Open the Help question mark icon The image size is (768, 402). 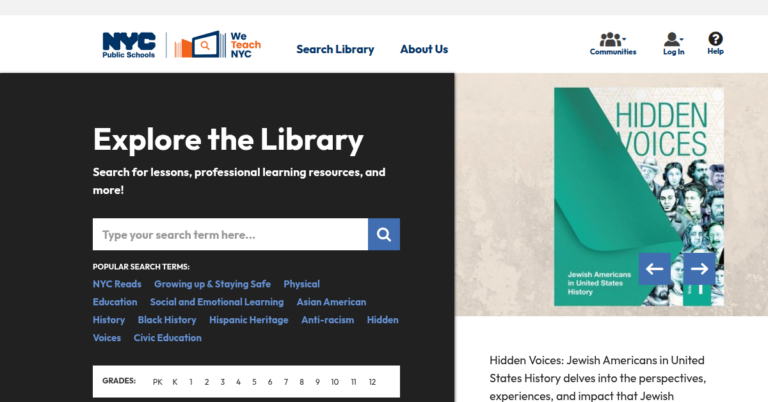click(715, 44)
